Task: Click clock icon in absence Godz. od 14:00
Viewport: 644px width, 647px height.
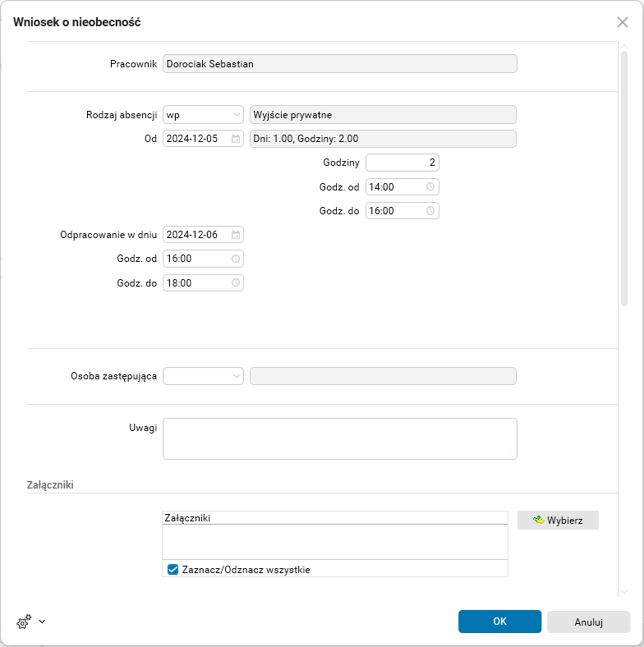Action: pos(430,186)
